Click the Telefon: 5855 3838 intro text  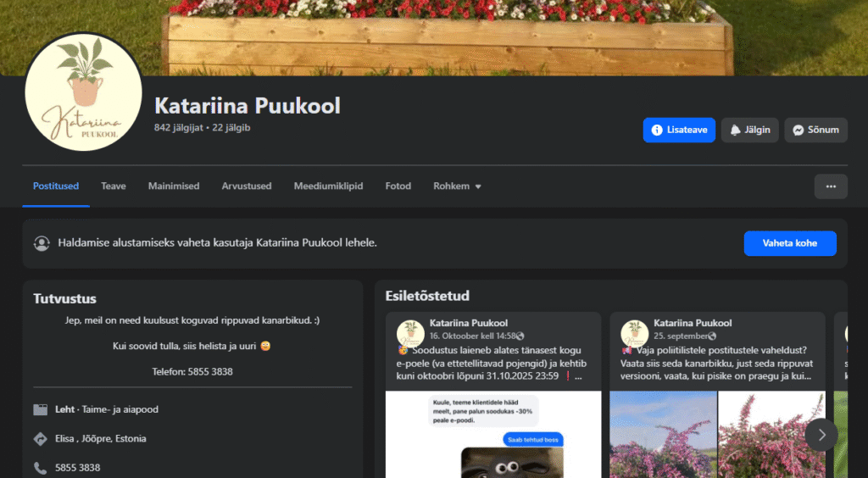[x=192, y=372]
